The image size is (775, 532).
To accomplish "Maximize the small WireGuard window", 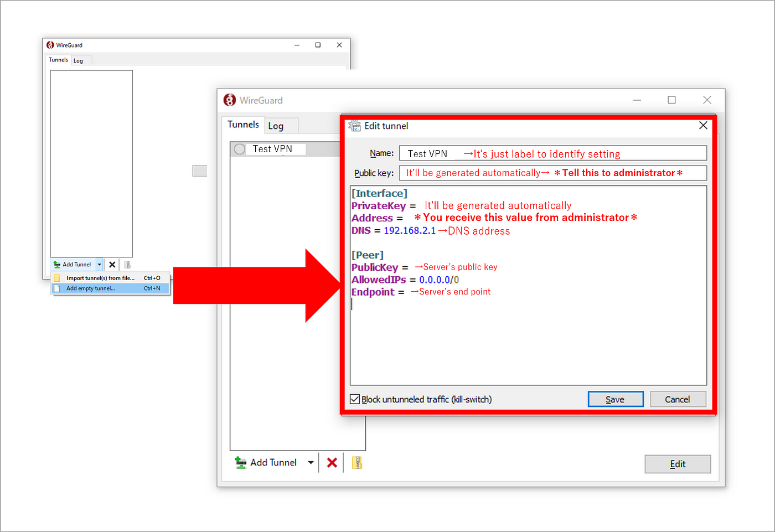I will [318, 45].
